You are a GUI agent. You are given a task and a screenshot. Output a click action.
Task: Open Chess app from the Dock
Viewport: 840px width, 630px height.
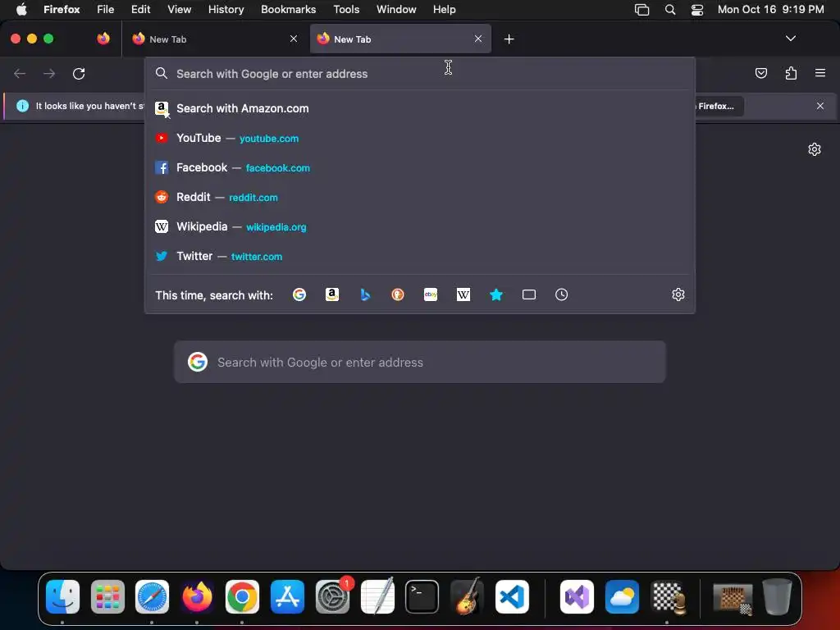coord(667,597)
